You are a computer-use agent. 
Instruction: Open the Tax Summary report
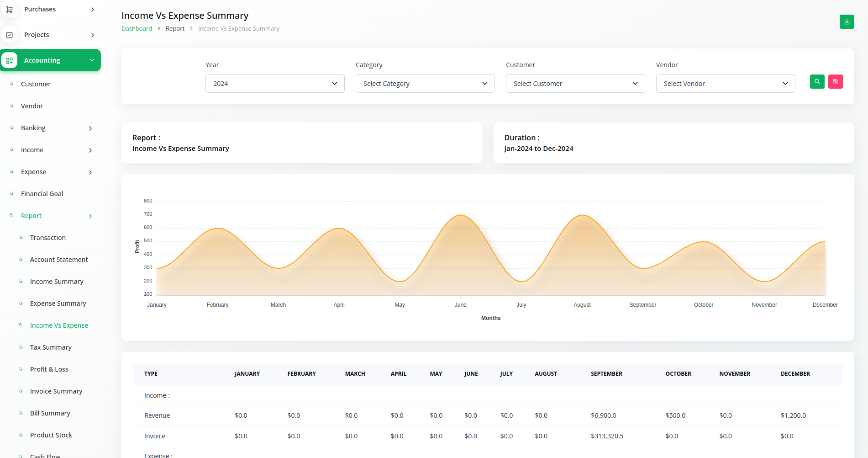pyautogui.click(x=51, y=347)
